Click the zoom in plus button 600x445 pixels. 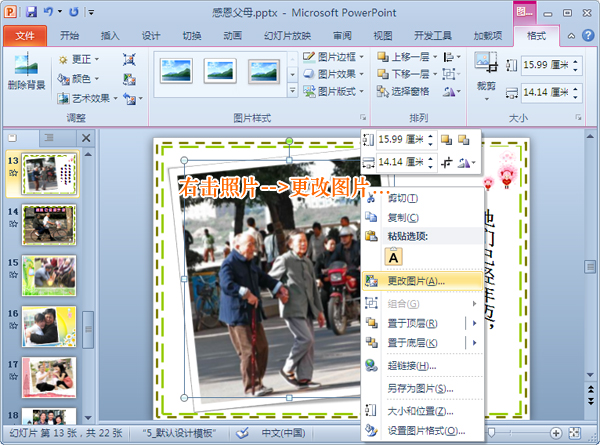(556, 433)
